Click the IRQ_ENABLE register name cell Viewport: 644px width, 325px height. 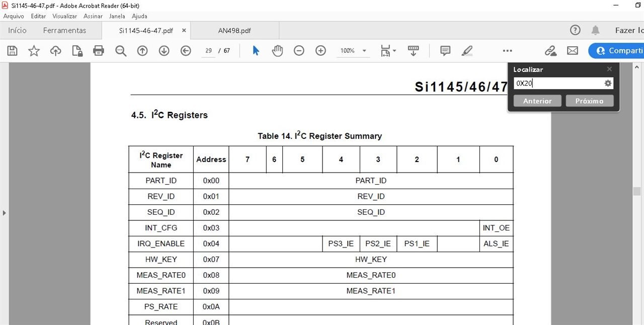click(x=161, y=243)
